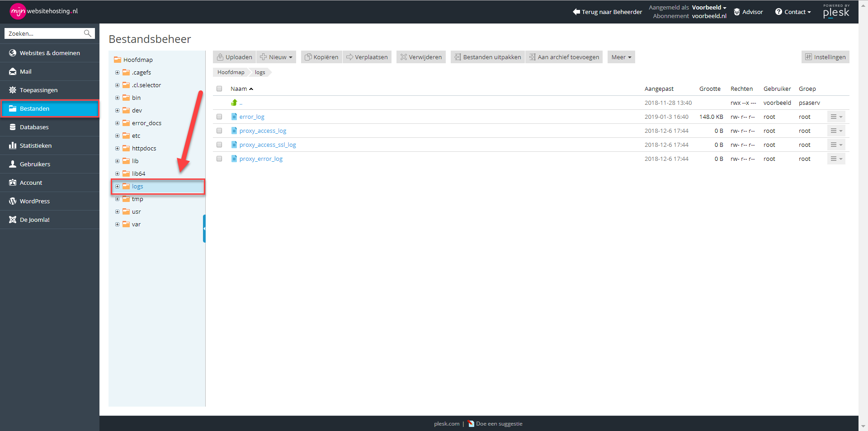Select Hoofdmap in the folder tree
Screen dimensions: 868x431
pyautogui.click(x=138, y=60)
